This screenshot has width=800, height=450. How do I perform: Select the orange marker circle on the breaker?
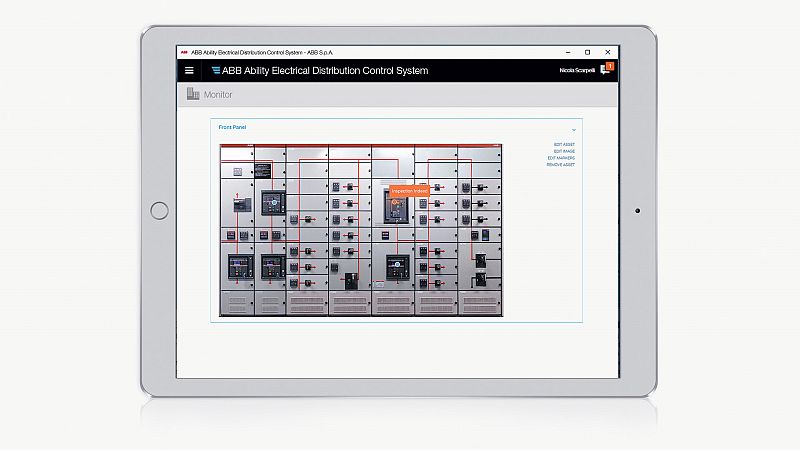click(394, 203)
